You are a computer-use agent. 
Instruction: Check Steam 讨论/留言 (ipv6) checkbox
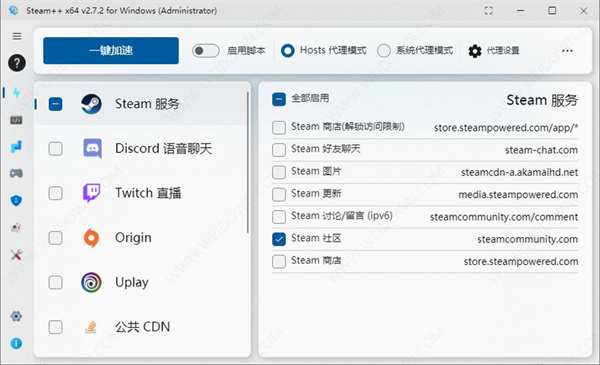click(x=279, y=217)
